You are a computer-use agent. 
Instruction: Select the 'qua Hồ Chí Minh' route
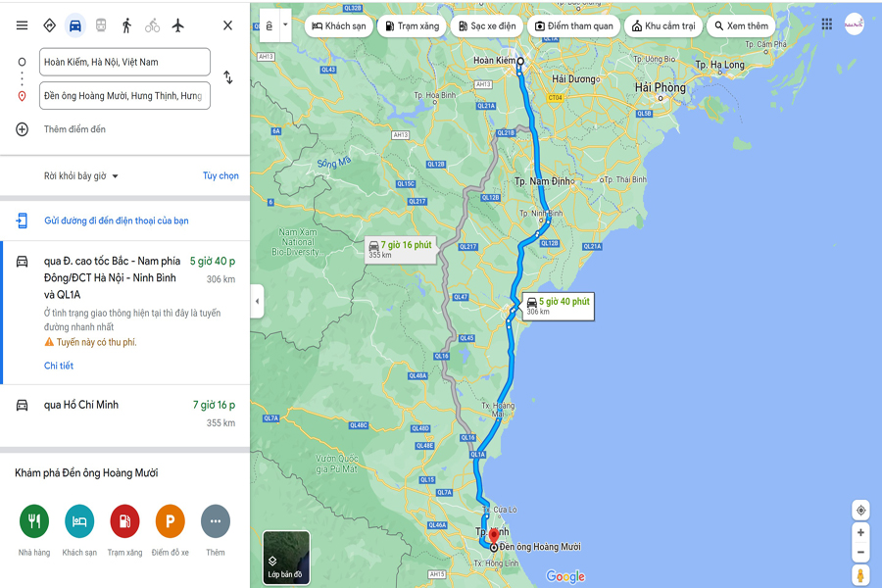[x=124, y=414]
